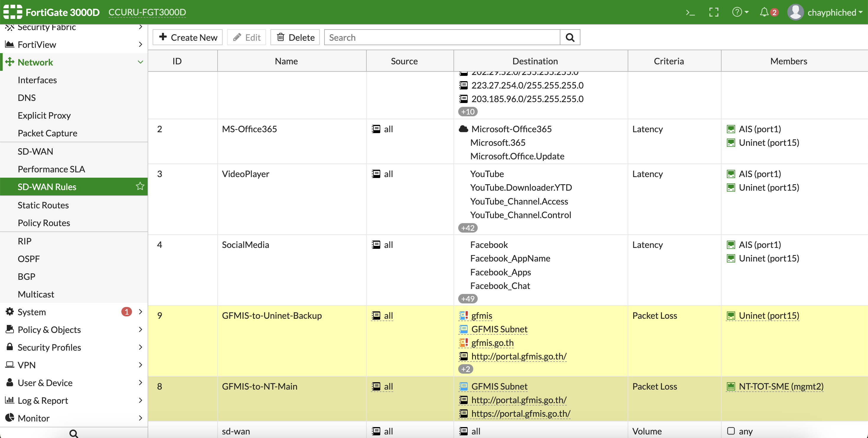Click into the Search field

pyautogui.click(x=442, y=37)
